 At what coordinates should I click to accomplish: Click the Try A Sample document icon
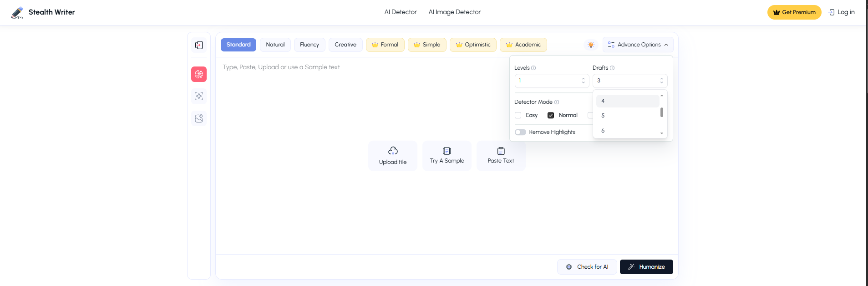coord(447,151)
